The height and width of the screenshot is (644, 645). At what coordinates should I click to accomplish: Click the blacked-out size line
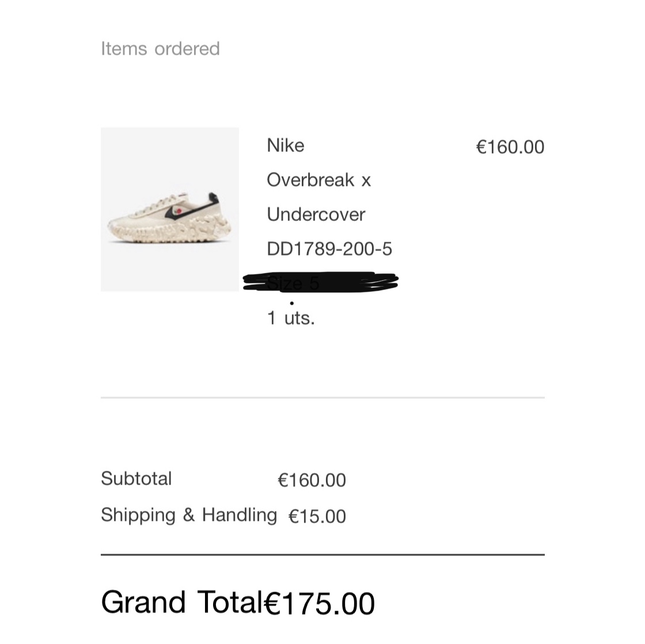320,283
